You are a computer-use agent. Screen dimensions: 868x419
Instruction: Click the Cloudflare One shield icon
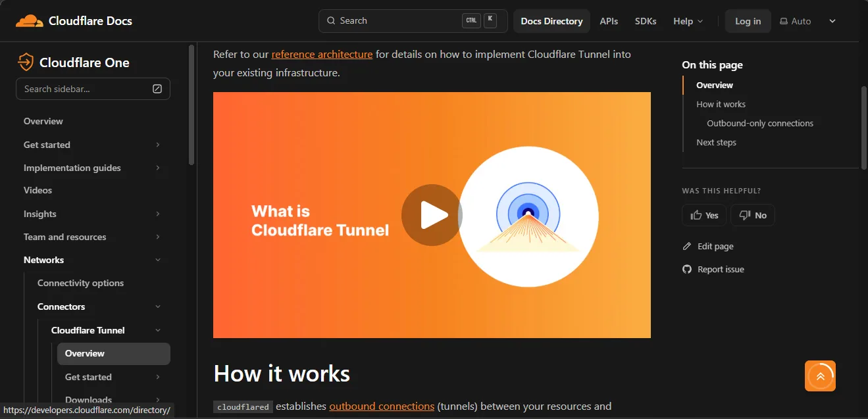(x=25, y=62)
